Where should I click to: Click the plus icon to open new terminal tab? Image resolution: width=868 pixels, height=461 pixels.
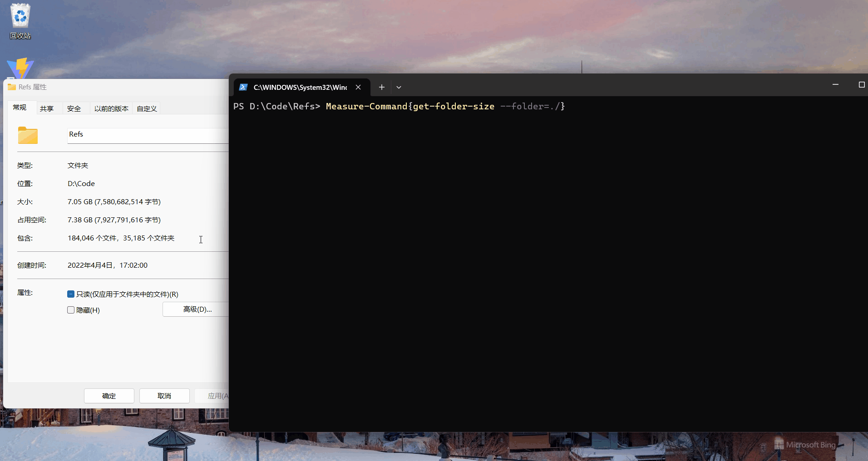point(381,87)
